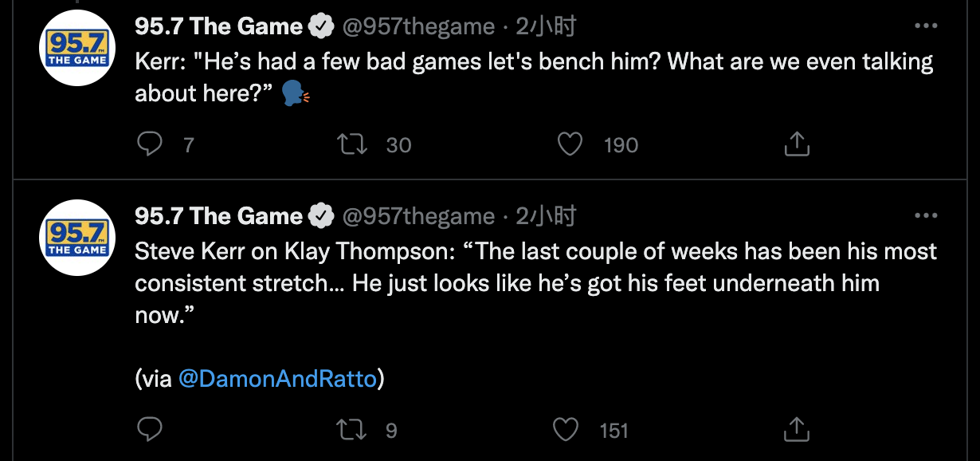Reply to the Kerr bench quote tweet

click(x=150, y=144)
